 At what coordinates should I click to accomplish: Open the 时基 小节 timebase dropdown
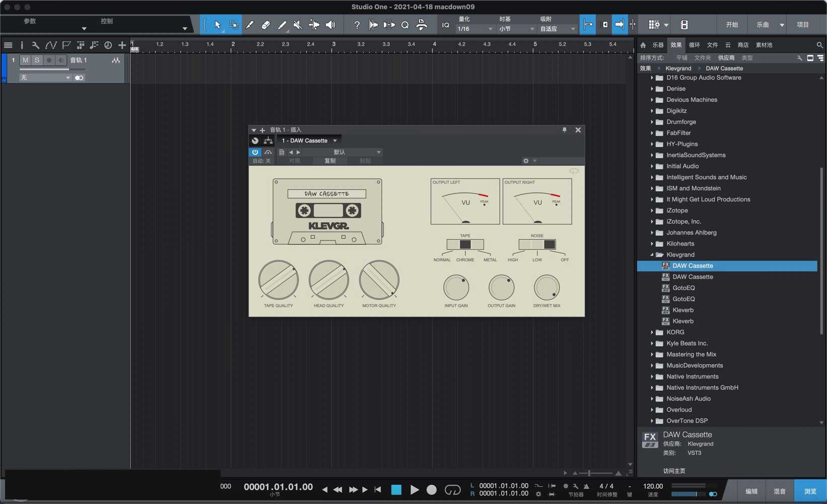[516, 29]
